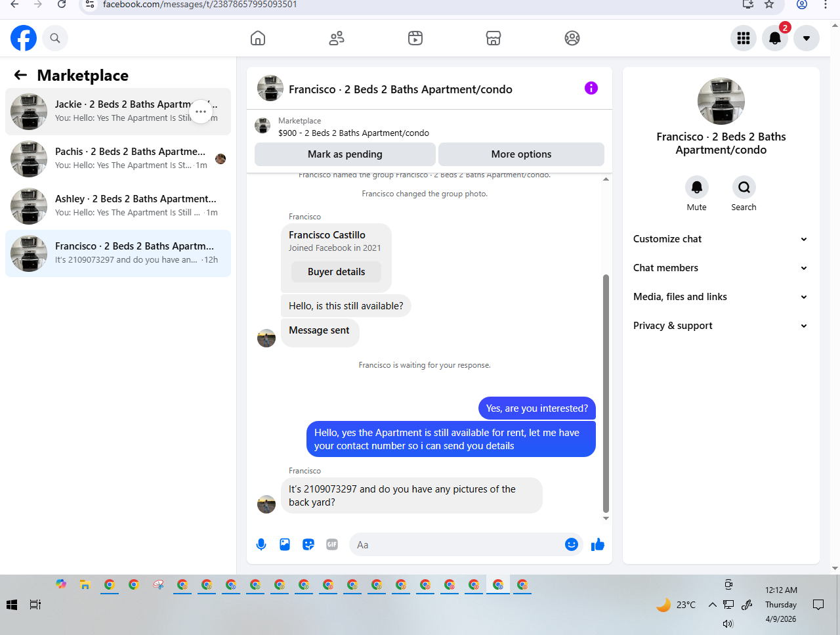Open the Pachis 2 Beds 2 Baths conversation
This screenshot has height=635, width=840.
pyautogui.click(x=118, y=159)
